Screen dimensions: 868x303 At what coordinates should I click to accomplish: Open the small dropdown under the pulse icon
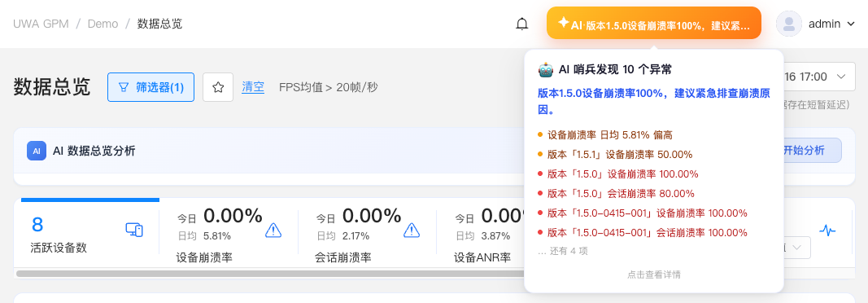pos(797,248)
